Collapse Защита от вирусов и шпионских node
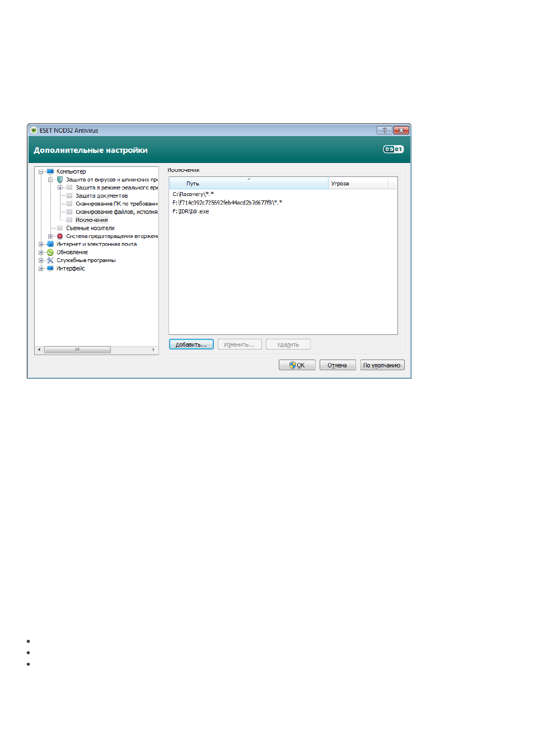This screenshot has height=756, width=534. point(50,180)
